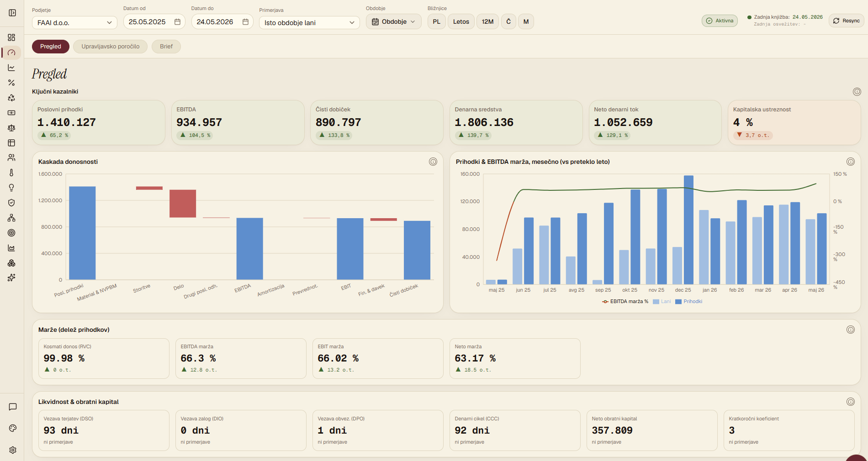Screen dimensions: 868x461
Task: Click the Datum od date field 25.05.2025
Action: (154, 22)
